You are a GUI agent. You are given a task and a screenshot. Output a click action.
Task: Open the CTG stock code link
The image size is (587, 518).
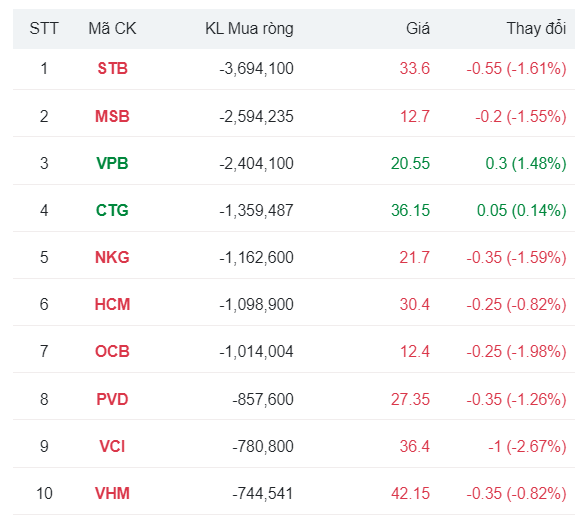tap(112, 210)
